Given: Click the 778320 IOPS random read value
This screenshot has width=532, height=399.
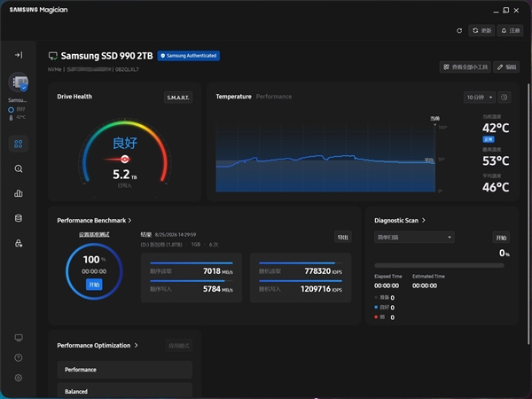Looking at the screenshot, I should (324, 271).
